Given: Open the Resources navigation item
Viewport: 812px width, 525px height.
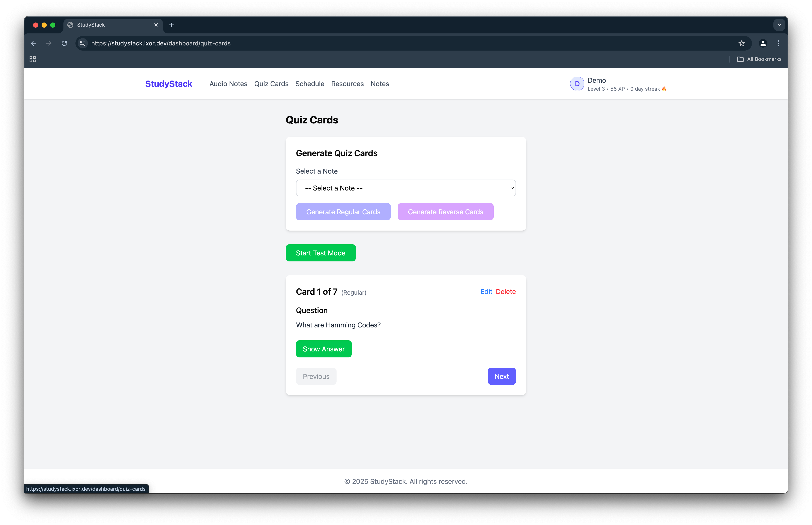Looking at the screenshot, I should tap(347, 84).
